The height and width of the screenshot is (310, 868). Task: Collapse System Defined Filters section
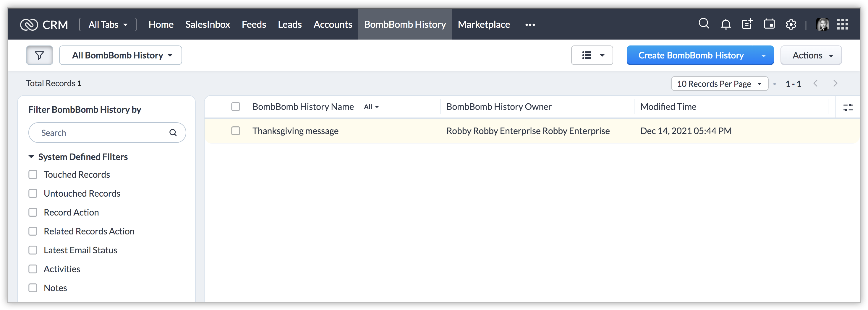coord(31,157)
